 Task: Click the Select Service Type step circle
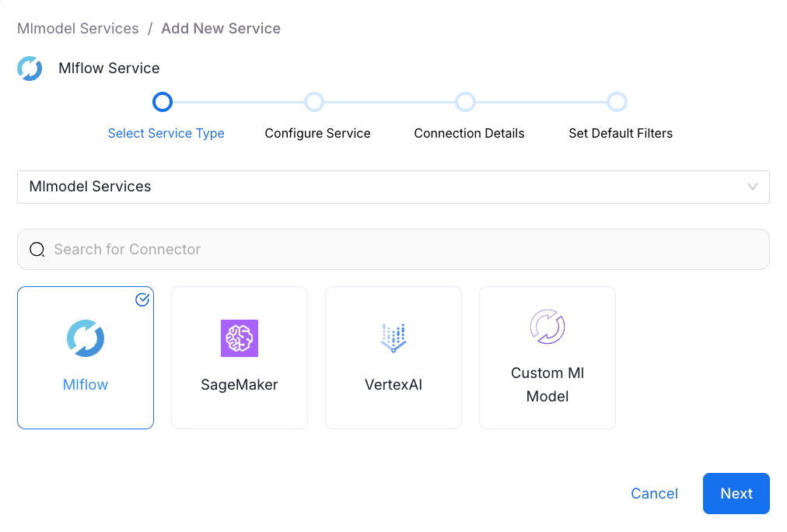click(163, 102)
